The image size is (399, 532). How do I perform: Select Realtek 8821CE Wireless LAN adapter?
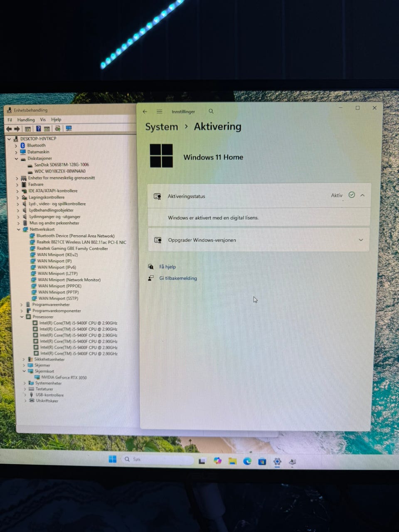click(81, 242)
